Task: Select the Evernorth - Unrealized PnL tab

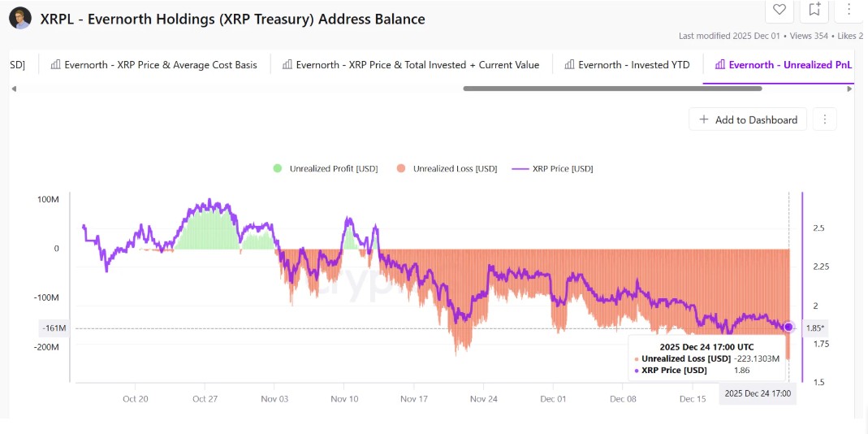Action: (x=783, y=65)
